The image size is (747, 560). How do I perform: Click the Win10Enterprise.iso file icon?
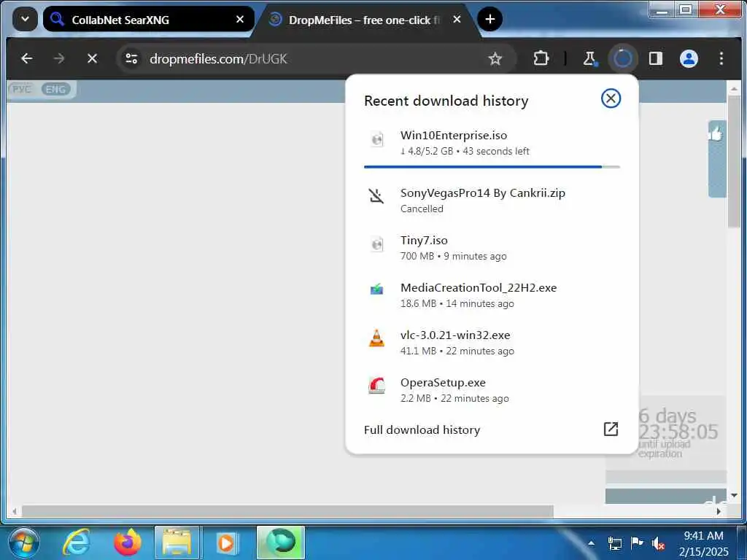377,139
